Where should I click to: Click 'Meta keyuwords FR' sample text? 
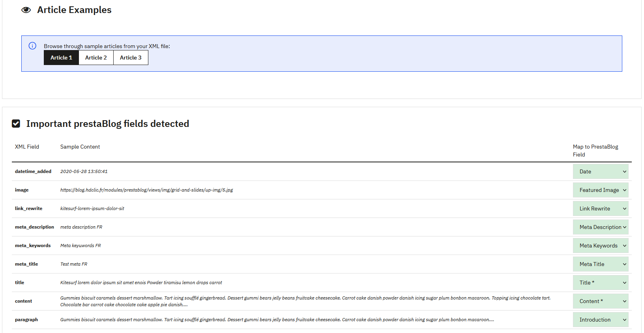click(x=80, y=246)
